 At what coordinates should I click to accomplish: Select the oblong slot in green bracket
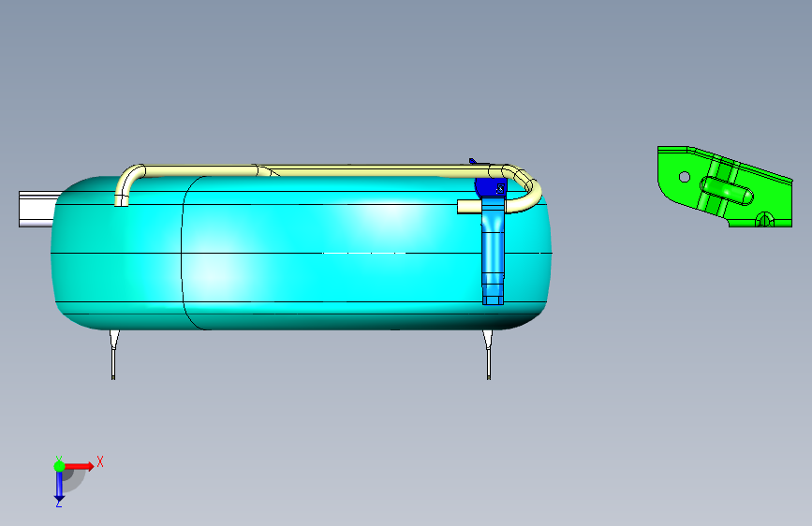coord(727,191)
